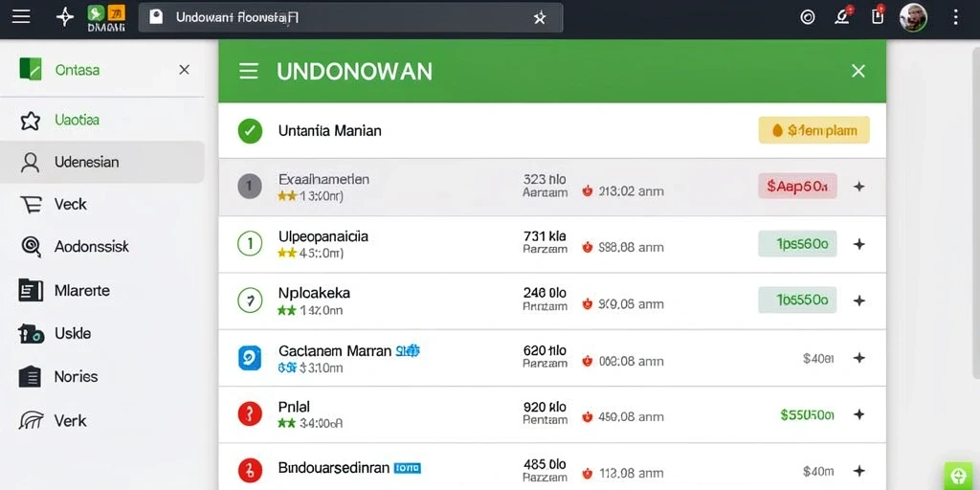Expand the Bindouarsedinran row with plus
Image resolution: width=980 pixels, height=490 pixels.
point(858,471)
